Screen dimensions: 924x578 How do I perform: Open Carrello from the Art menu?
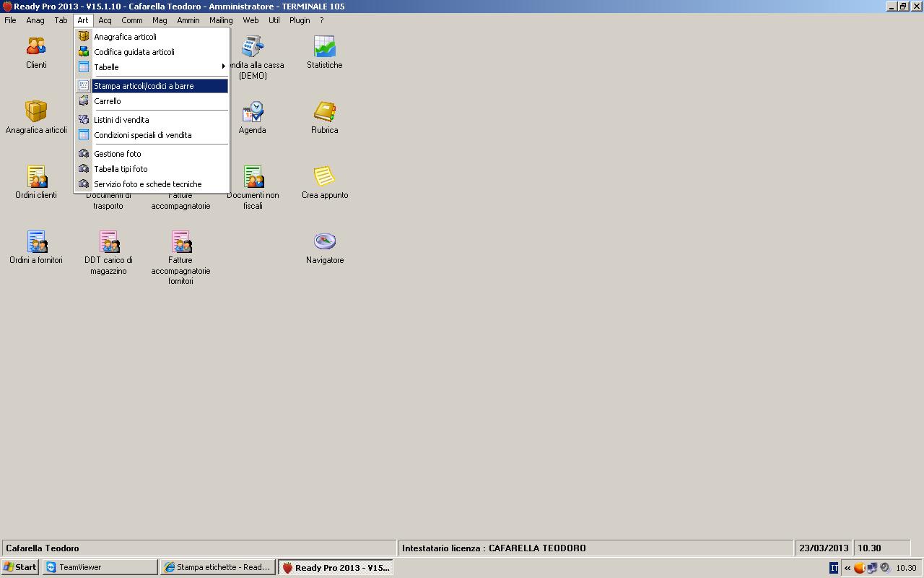(152, 101)
